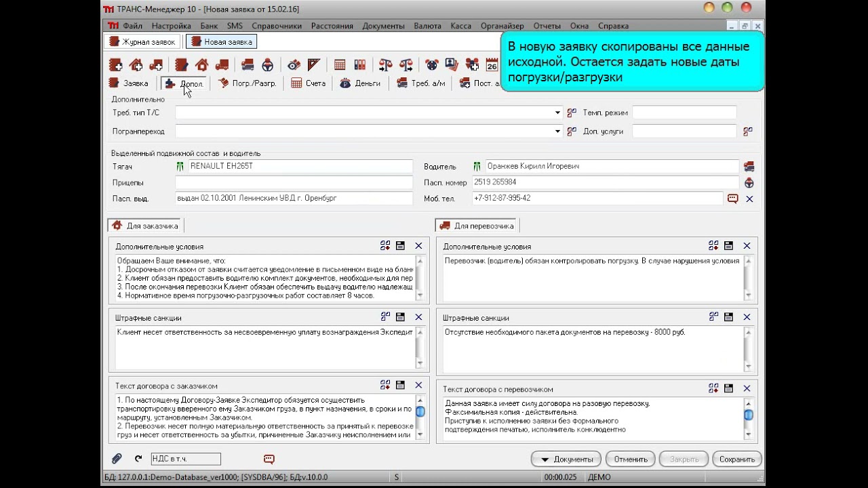The height and width of the screenshot is (488, 868).
Task: Click the paperclip attachment icon
Action: click(117, 459)
